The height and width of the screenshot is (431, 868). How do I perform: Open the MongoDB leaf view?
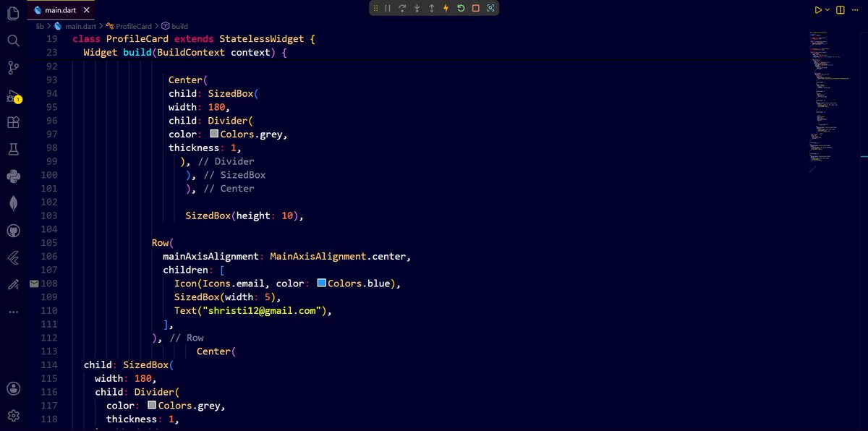pyautogui.click(x=13, y=203)
